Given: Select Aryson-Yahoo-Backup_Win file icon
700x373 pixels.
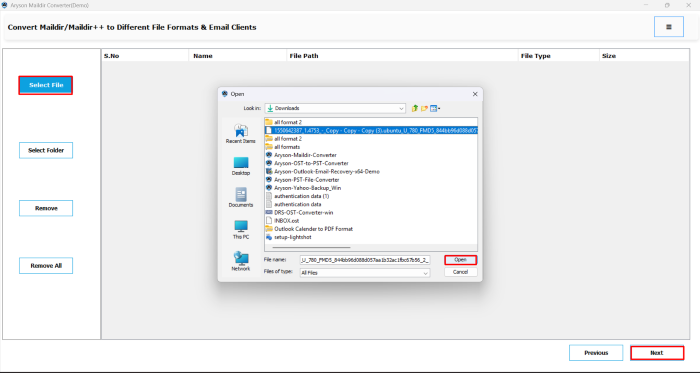Looking at the screenshot, I should pos(269,188).
